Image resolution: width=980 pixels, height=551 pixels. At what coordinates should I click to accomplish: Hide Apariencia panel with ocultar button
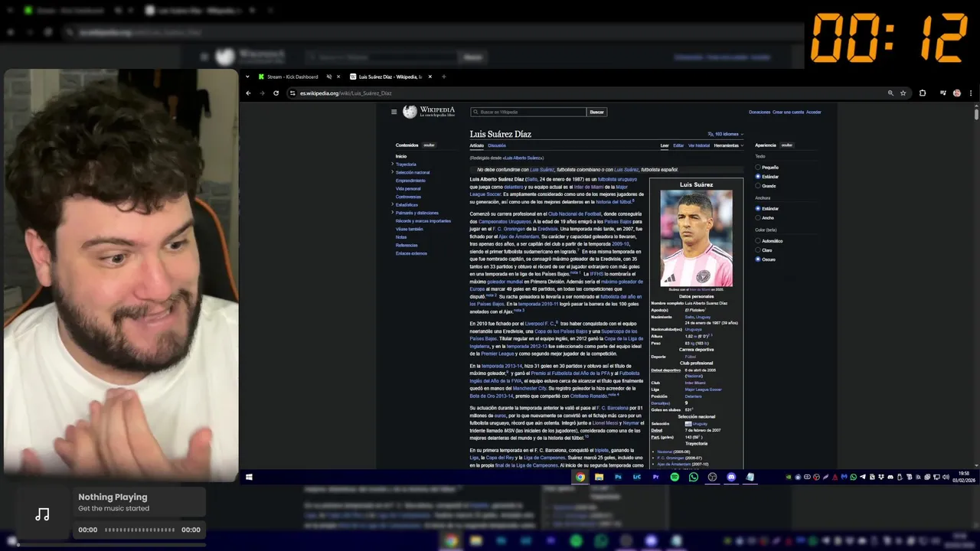786,145
